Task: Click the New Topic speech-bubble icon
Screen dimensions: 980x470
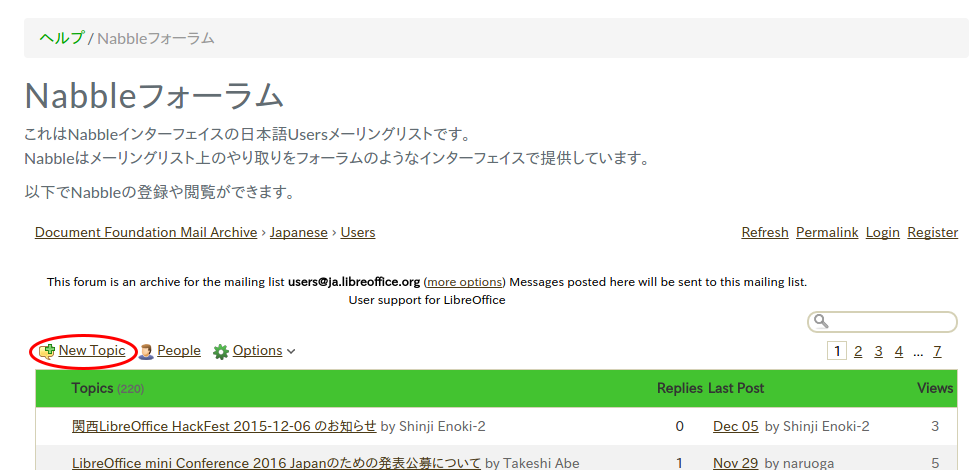Action: click(47, 351)
